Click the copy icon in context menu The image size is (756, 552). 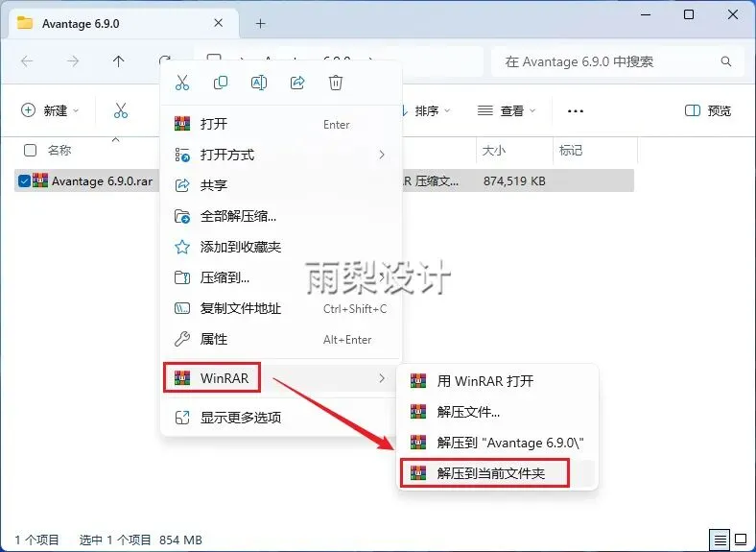(221, 83)
